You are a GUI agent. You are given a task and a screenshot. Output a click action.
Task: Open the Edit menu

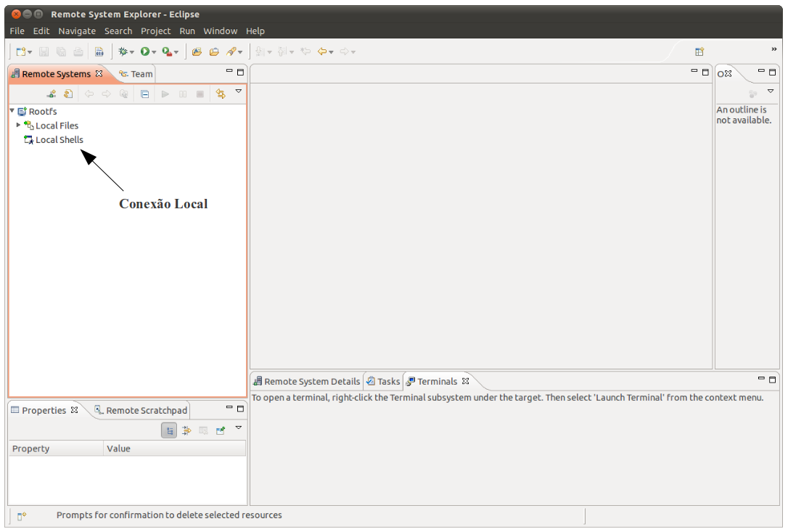click(x=41, y=31)
